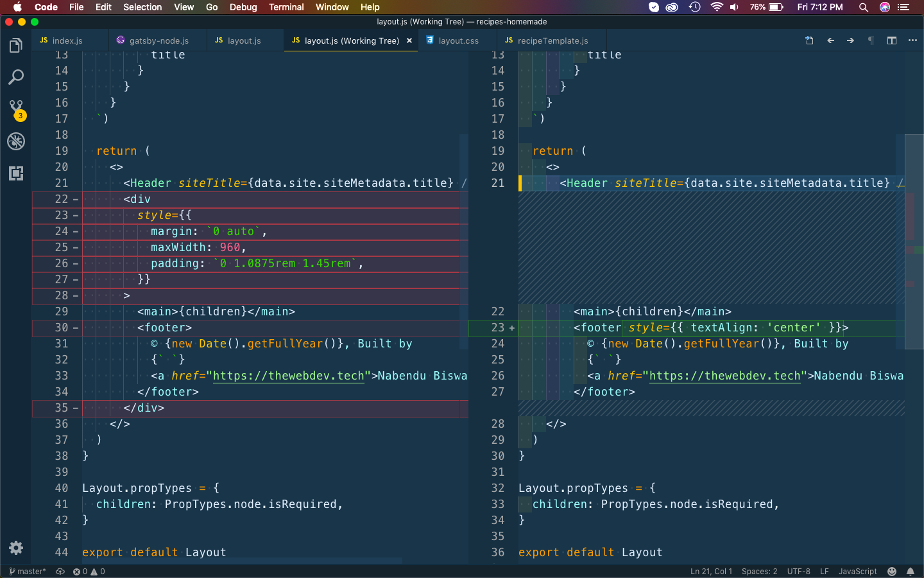
Task: Open the File menu
Action: pyautogui.click(x=76, y=7)
